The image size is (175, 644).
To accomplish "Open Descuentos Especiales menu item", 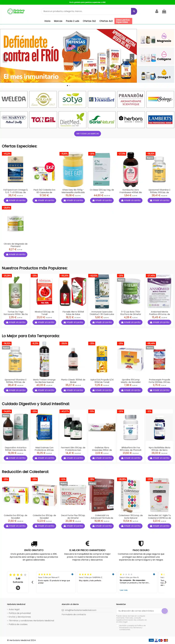I will (123, 21).
